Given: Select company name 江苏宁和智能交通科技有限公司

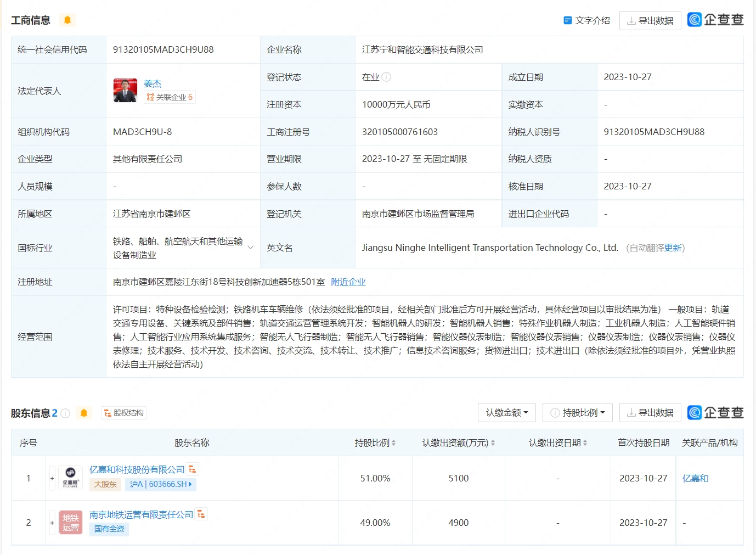Looking at the screenshot, I should [x=422, y=50].
